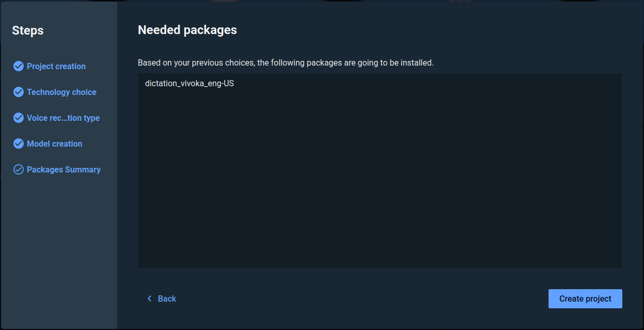Screen dimensions: 644x330
Task: Select the Packages Summary step
Action: point(63,169)
